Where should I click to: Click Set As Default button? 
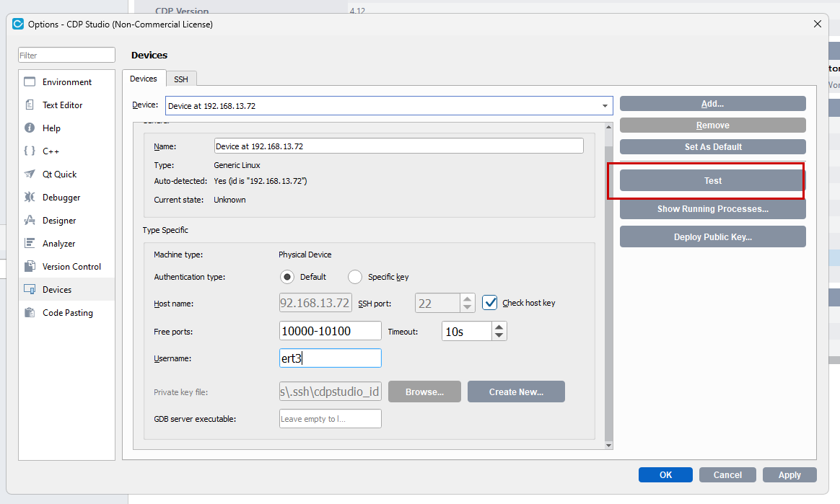tap(712, 146)
